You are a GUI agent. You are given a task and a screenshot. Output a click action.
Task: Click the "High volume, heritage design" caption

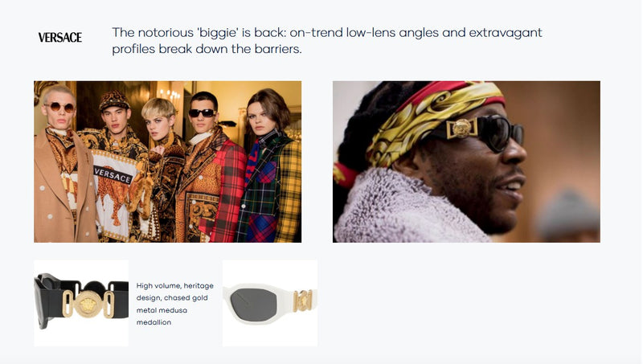point(175,304)
